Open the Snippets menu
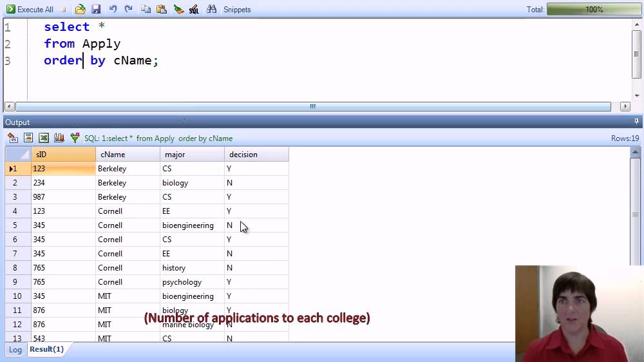Screen dimensions: 644x362 237,10
